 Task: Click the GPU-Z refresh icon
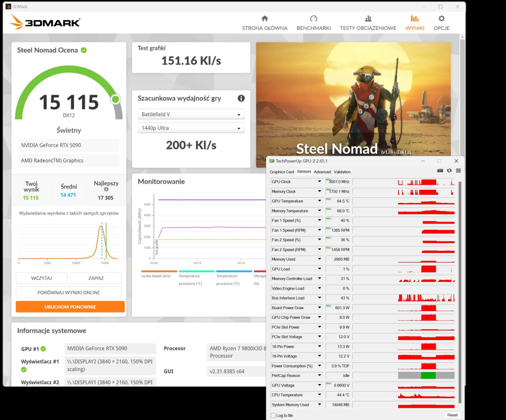click(x=449, y=171)
